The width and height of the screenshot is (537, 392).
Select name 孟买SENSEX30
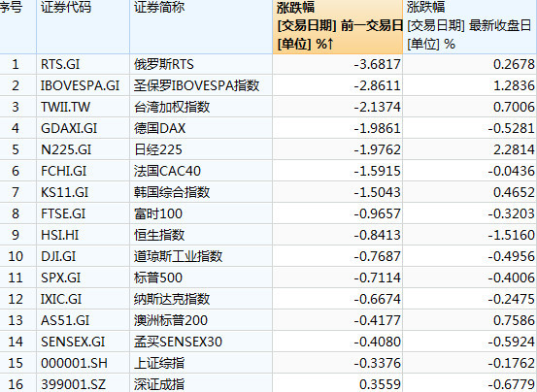tap(178, 342)
